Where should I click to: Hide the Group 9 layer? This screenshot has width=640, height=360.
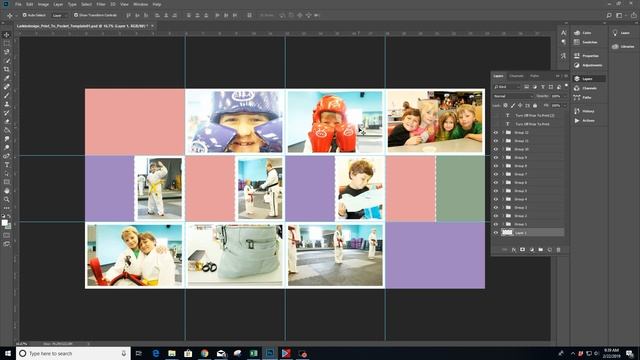tap(496, 158)
